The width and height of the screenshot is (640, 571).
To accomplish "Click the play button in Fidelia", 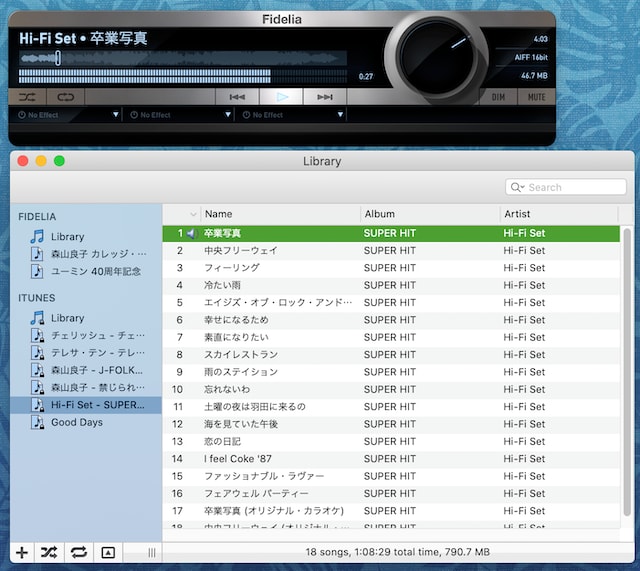I will pos(281,97).
